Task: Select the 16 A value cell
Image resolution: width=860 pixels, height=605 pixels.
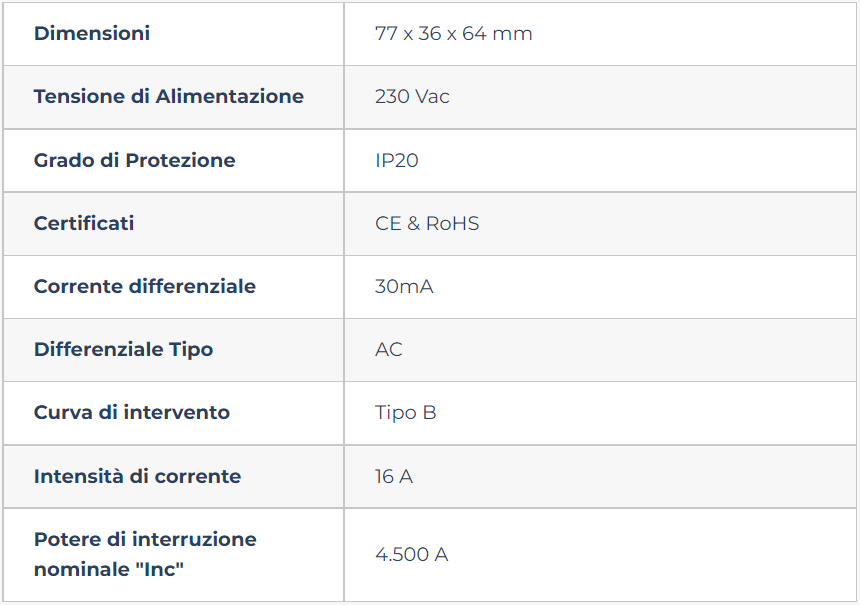Action: click(x=600, y=477)
